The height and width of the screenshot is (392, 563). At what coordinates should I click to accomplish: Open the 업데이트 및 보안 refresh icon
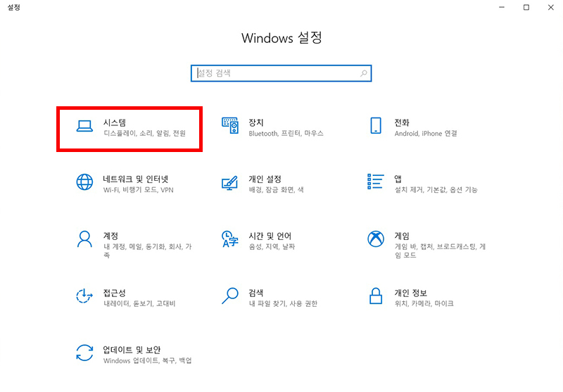pos(84,353)
